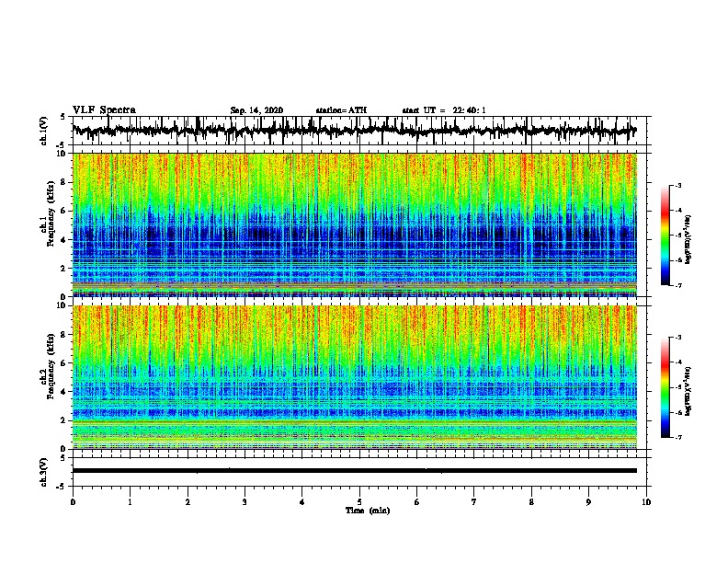The image size is (728, 563).
Task: Click the "5" tick on the time axis
Action: click(x=359, y=502)
